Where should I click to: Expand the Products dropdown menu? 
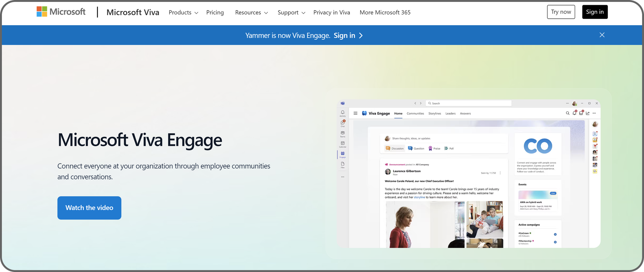click(183, 13)
